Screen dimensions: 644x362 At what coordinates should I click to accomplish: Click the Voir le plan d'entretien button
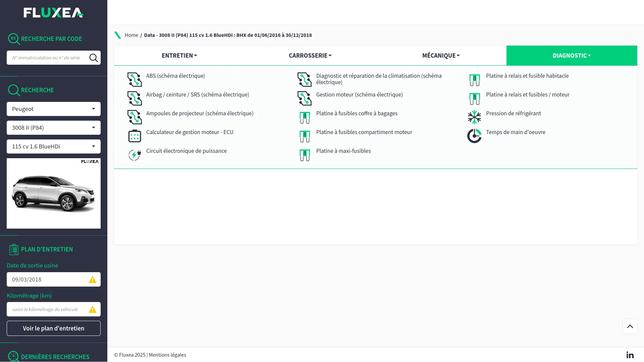pos(54,328)
